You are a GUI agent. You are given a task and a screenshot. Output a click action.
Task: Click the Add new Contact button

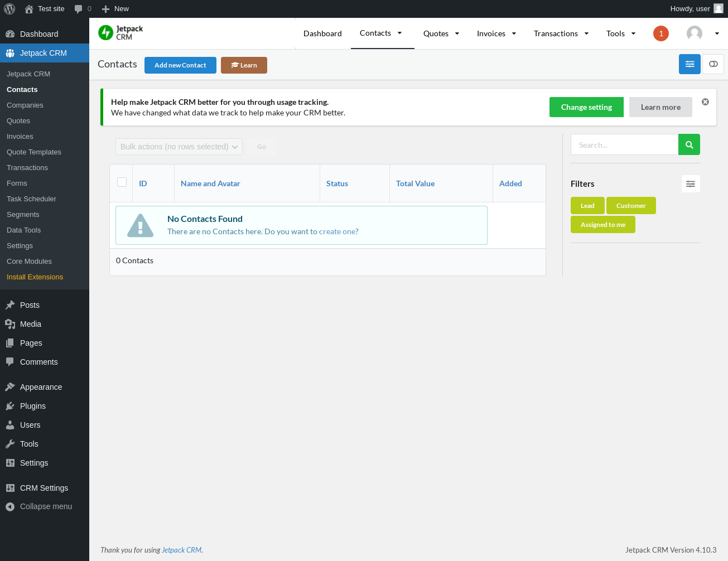180,65
